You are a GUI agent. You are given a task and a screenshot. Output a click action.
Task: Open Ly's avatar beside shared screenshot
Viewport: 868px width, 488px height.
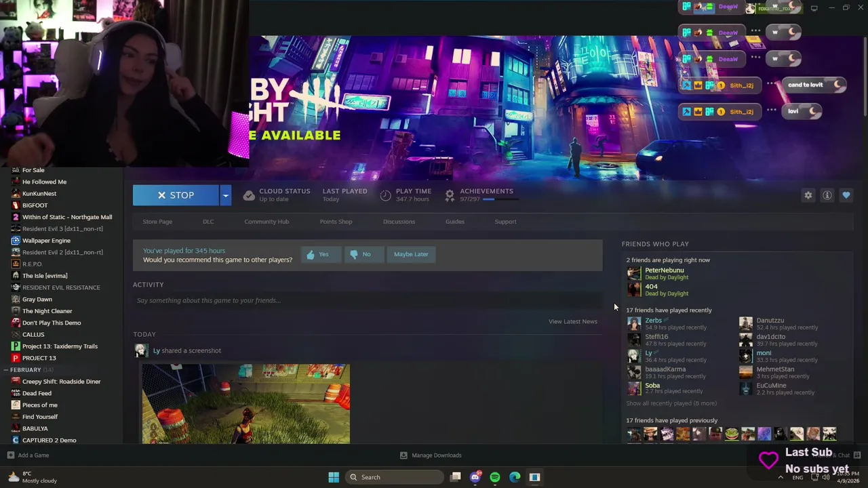[140, 350]
